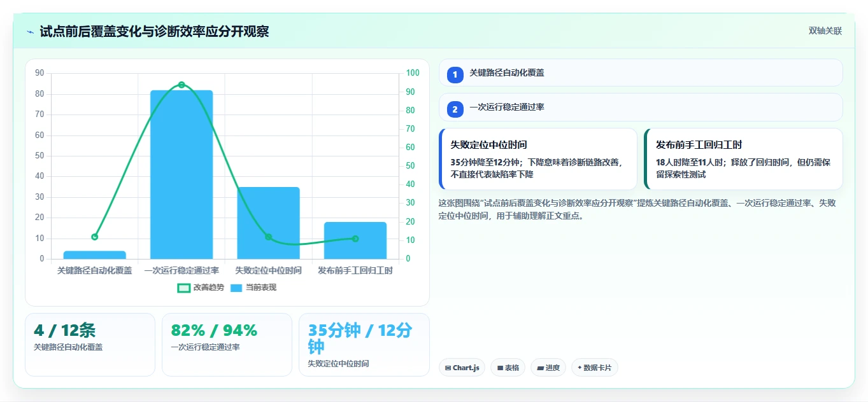Click the line point above 关键路径自动化覆盖

tap(95, 237)
